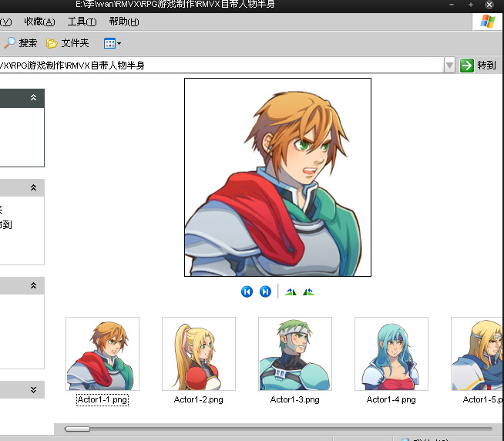The image size is (504, 441).
Task: Open the Folders (文件夹) toolbar button
Action: click(x=68, y=43)
